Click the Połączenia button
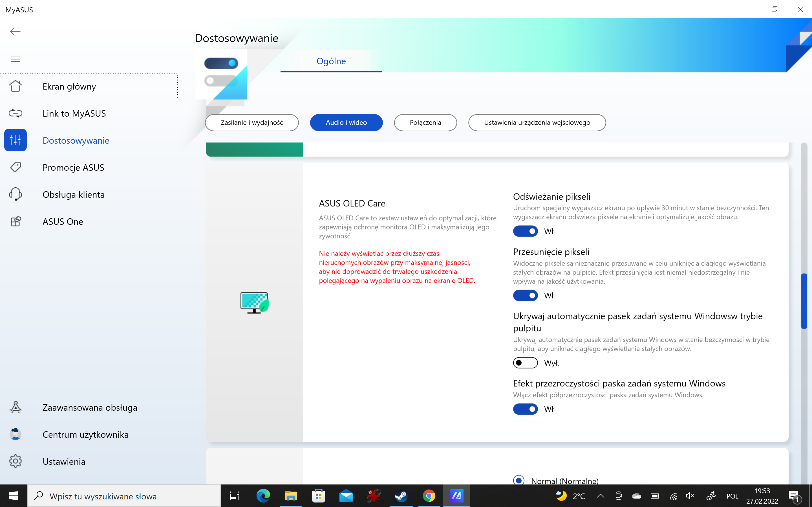 (425, 123)
